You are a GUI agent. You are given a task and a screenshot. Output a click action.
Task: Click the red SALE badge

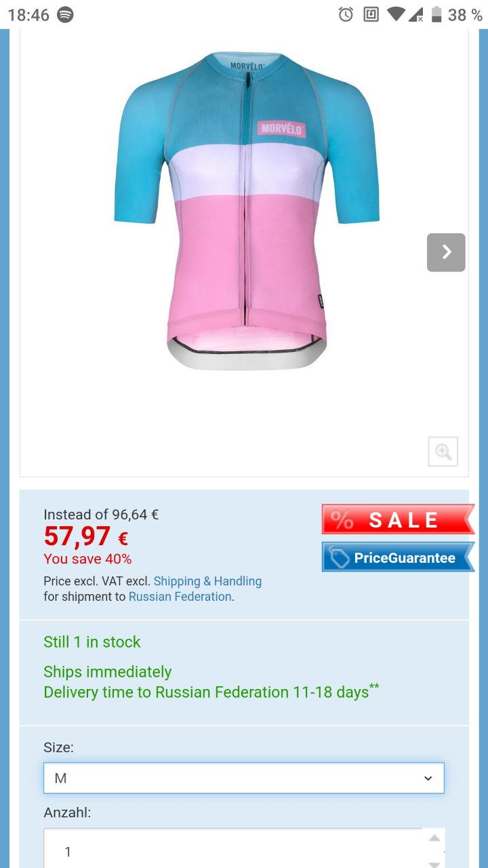click(x=398, y=519)
